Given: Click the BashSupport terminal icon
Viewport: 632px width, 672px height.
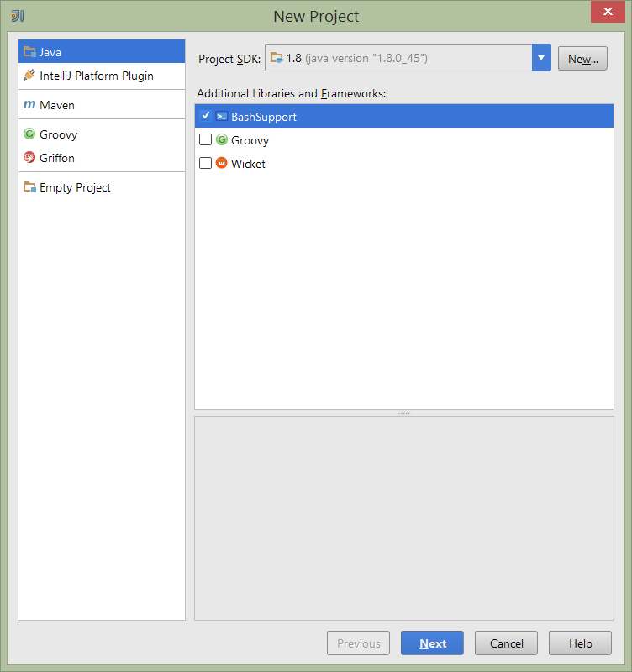Looking at the screenshot, I should (x=222, y=117).
